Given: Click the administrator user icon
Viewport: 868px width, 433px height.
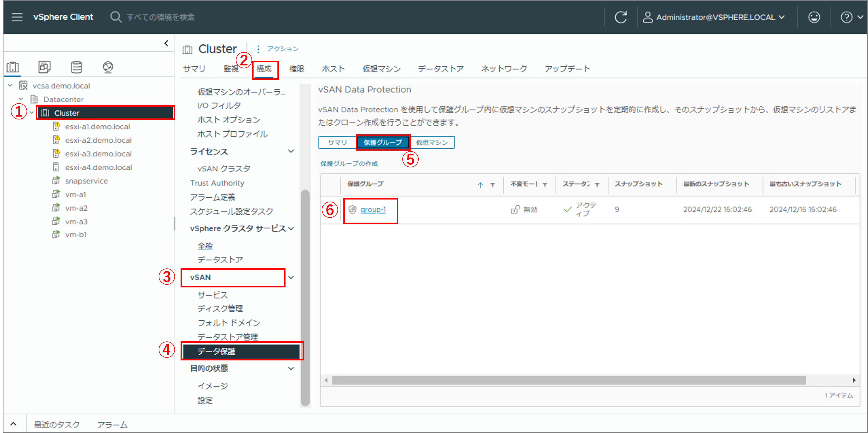Looking at the screenshot, I should point(647,17).
